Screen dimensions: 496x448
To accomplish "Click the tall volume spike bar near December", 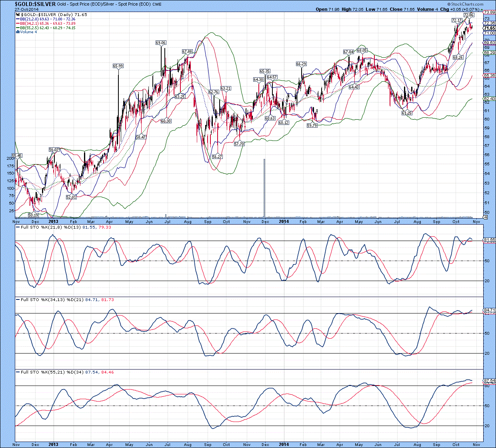I will (264, 188).
